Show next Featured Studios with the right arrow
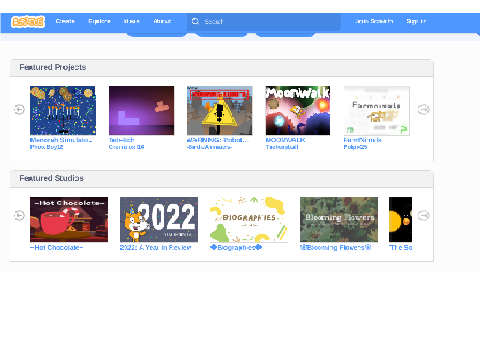Image resolution: width=480 pixels, height=360 pixels. [x=423, y=215]
